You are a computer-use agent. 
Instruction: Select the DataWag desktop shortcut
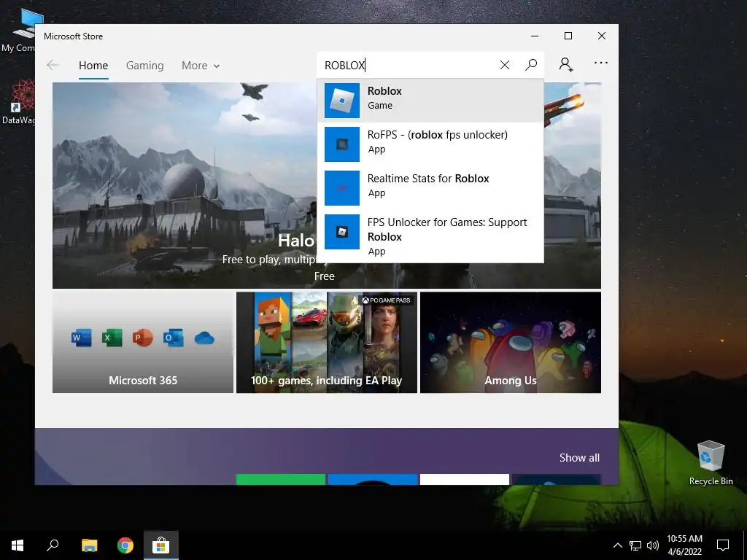pos(18,102)
